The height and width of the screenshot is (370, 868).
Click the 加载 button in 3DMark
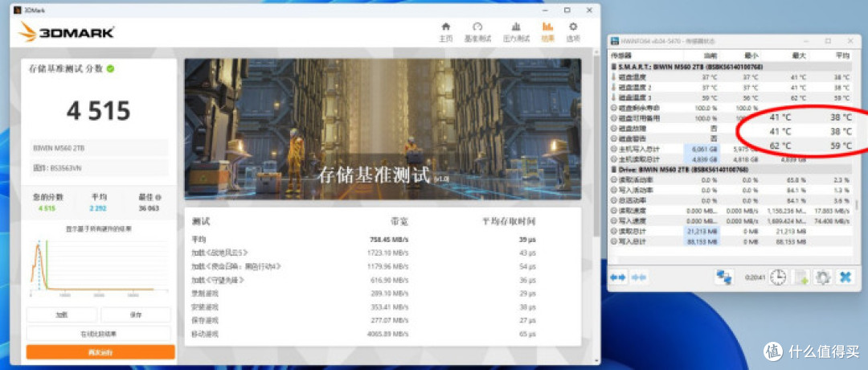61,314
